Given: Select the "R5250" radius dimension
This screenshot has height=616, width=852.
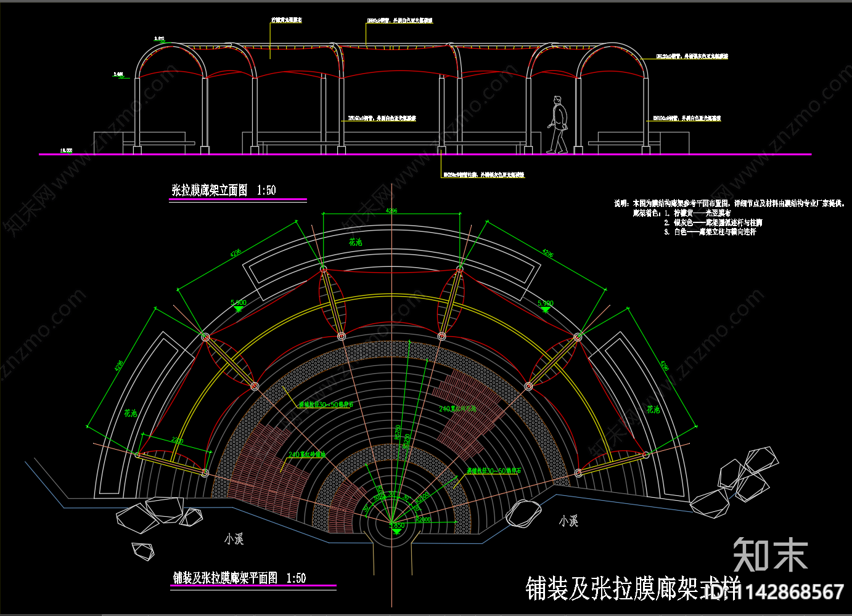Looking at the screenshot, I should pyautogui.click(x=407, y=442).
